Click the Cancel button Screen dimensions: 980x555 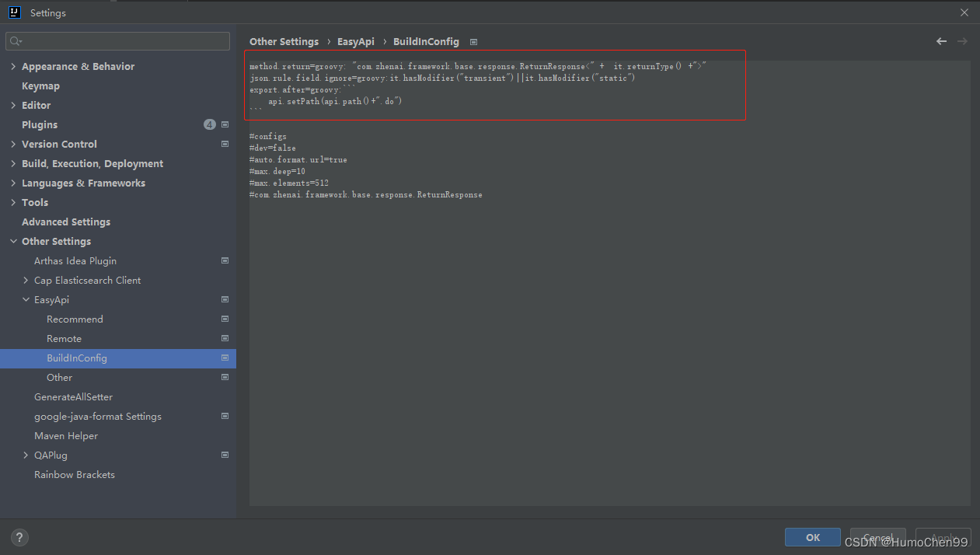878,537
